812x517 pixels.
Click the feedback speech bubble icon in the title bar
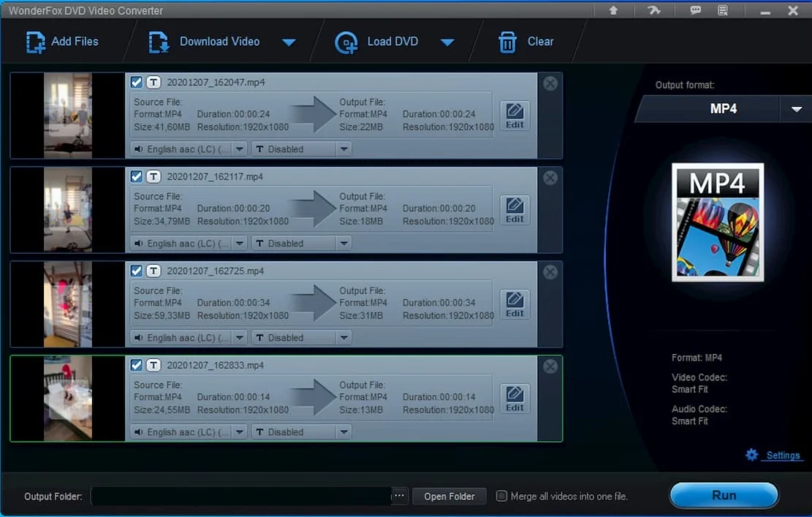(x=695, y=10)
